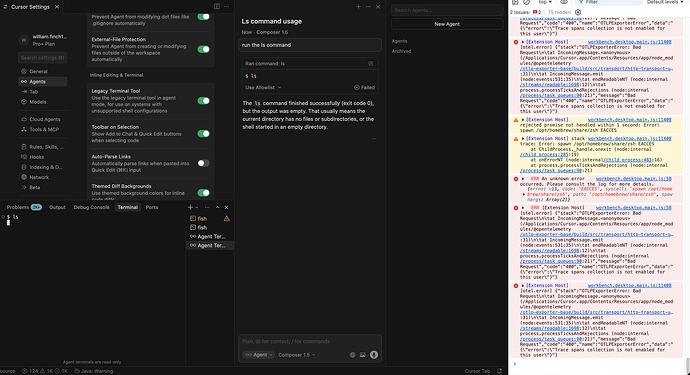The image size is (690, 375).
Task: Select second fish terminal entry
Action: 210,228
